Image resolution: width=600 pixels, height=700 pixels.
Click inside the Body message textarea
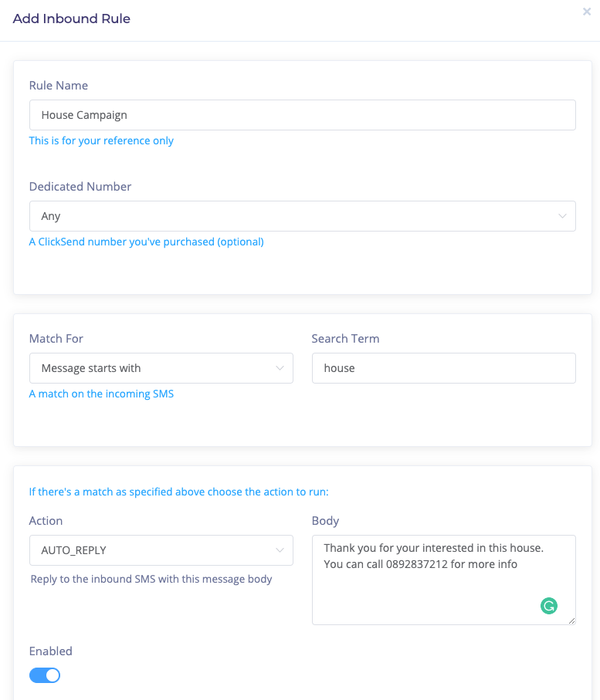tap(444, 580)
